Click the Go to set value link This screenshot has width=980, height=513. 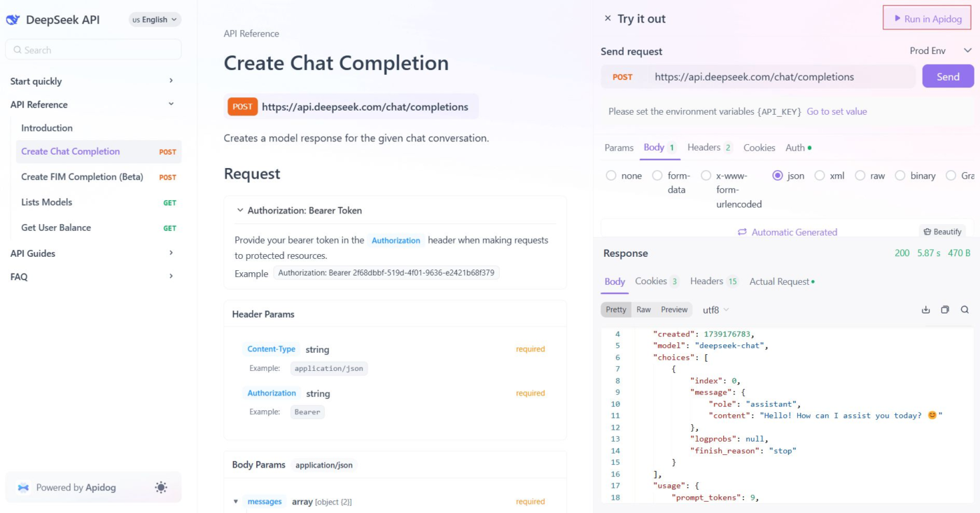(x=836, y=111)
